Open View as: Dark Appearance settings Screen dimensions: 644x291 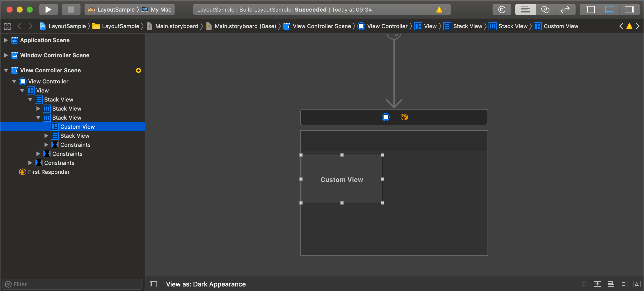pyautogui.click(x=206, y=284)
